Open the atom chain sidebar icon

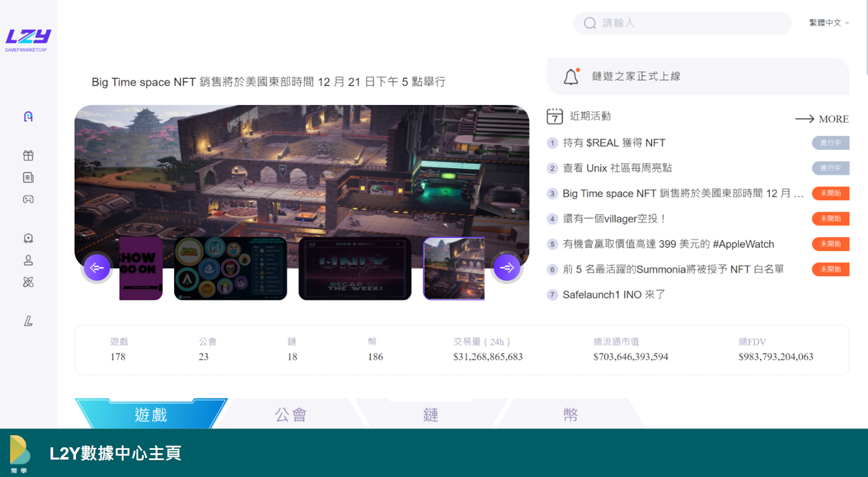pos(28,282)
